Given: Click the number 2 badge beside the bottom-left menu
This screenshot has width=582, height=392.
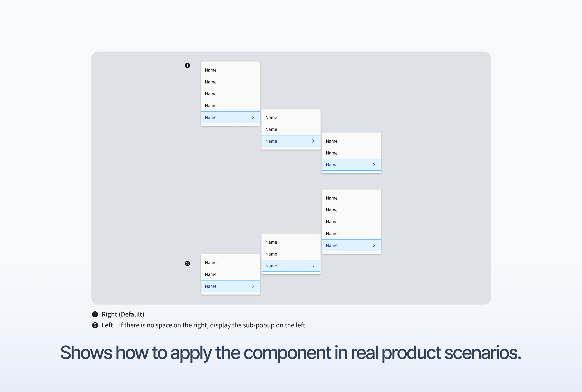Looking at the screenshot, I should 187,264.
